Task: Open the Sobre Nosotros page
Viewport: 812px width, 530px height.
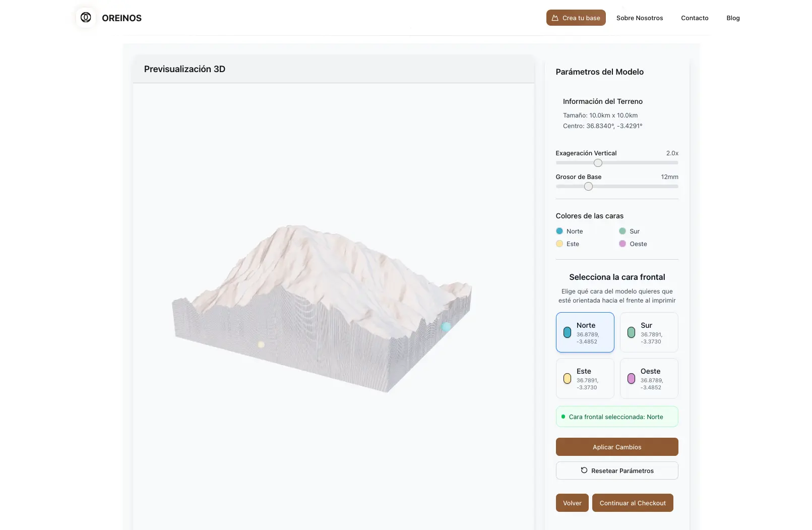Action: click(639, 18)
